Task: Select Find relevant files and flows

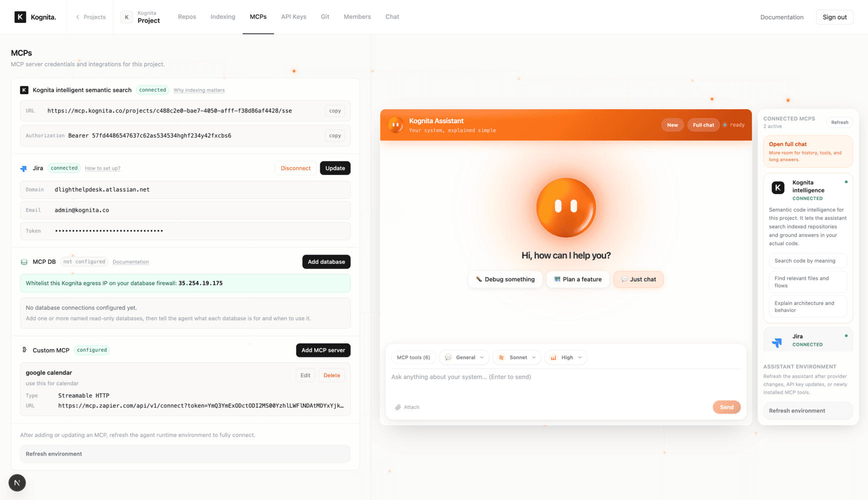Action: click(x=808, y=282)
